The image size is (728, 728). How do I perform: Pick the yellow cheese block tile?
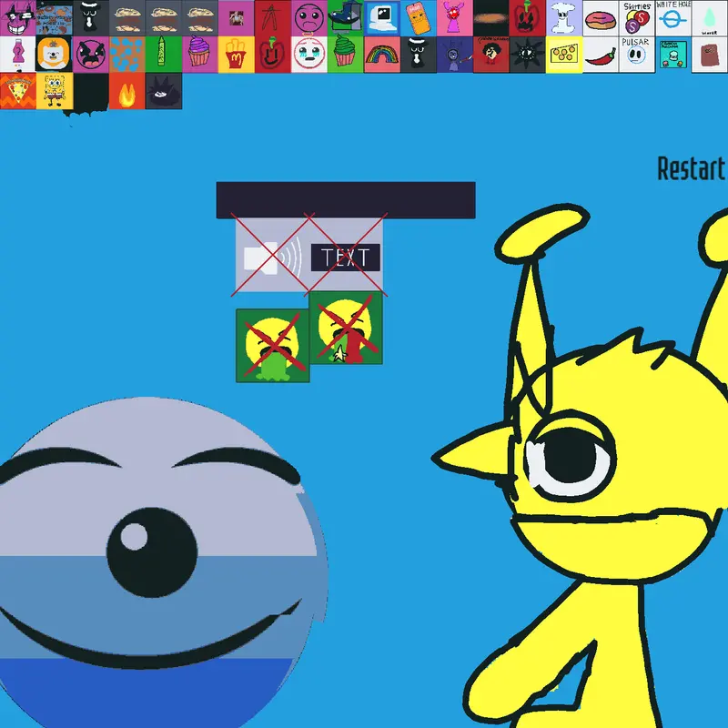[x=564, y=55]
